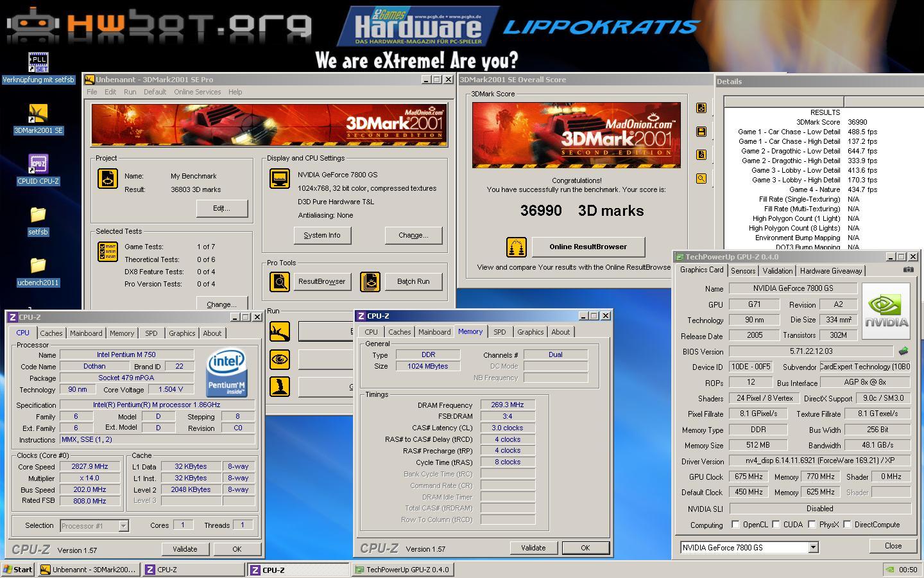924x578 pixels.
Task: Click the Selected Tests checklist icon
Action: (x=108, y=252)
